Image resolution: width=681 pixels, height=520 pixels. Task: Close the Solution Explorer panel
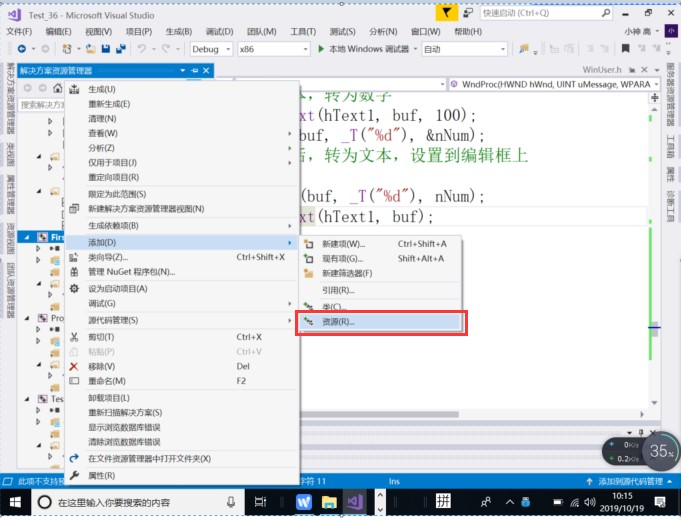[x=206, y=70]
